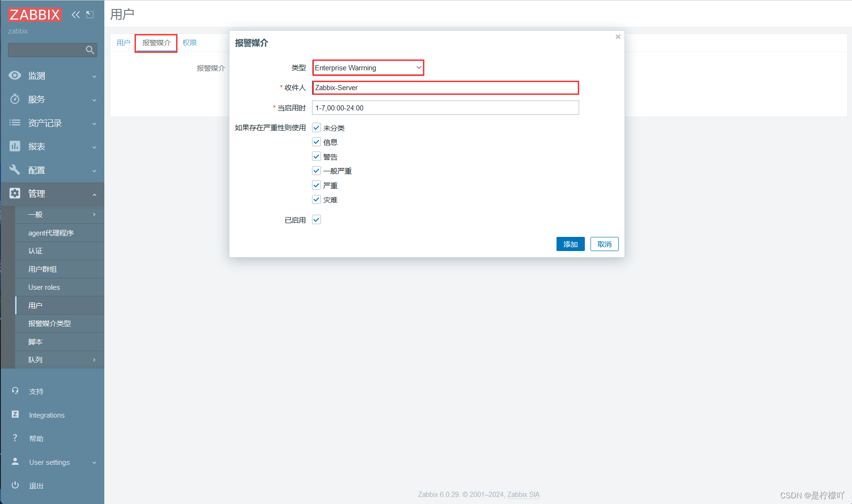The height and width of the screenshot is (504, 852).
Task: Open 用户 item in sidebar
Action: click(x=59, y=306)
